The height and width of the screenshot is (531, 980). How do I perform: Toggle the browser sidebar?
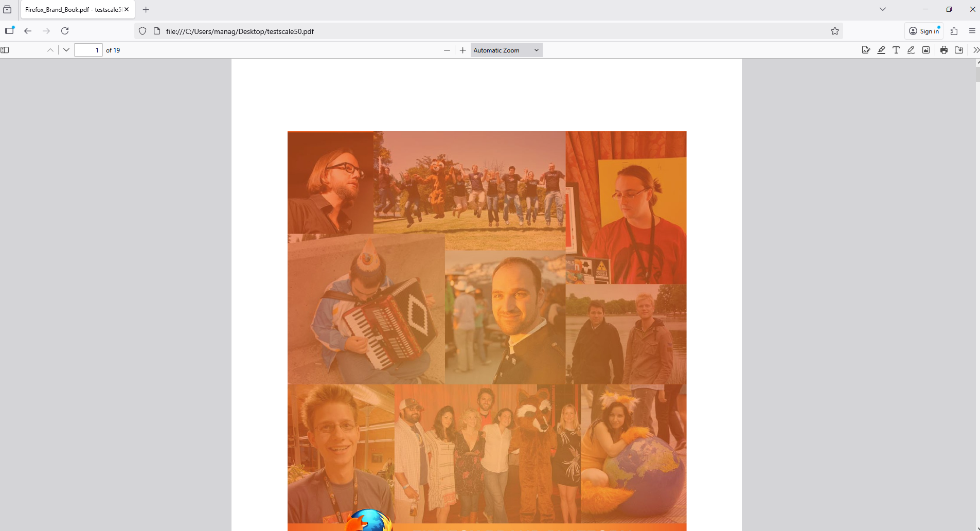tap(10, 31)
